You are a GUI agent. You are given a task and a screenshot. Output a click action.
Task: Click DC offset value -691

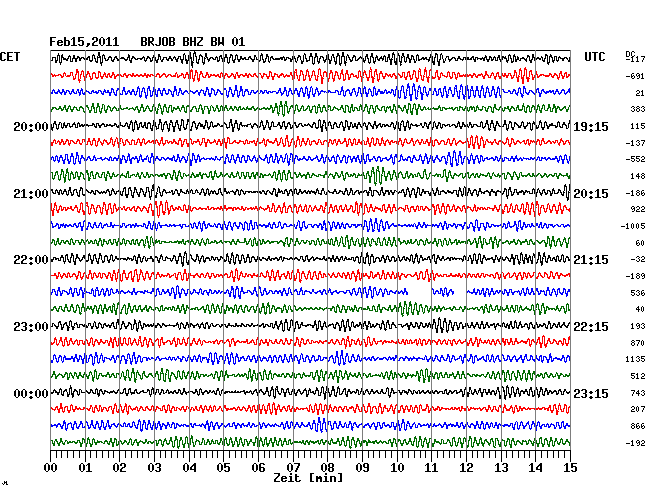(x=635, y=76)
